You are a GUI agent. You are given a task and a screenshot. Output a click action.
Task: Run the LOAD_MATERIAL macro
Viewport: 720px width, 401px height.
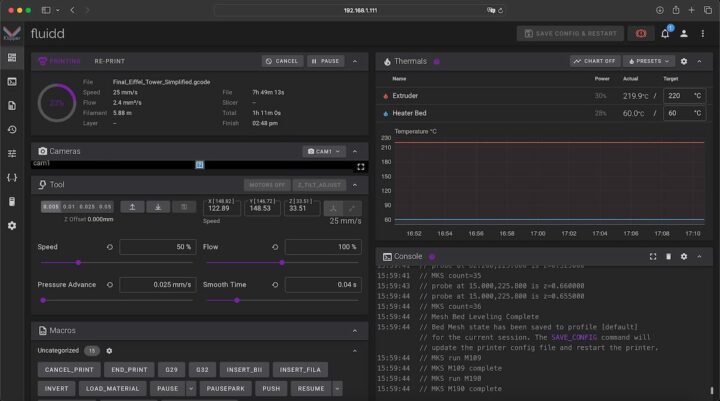pos(112,388)
